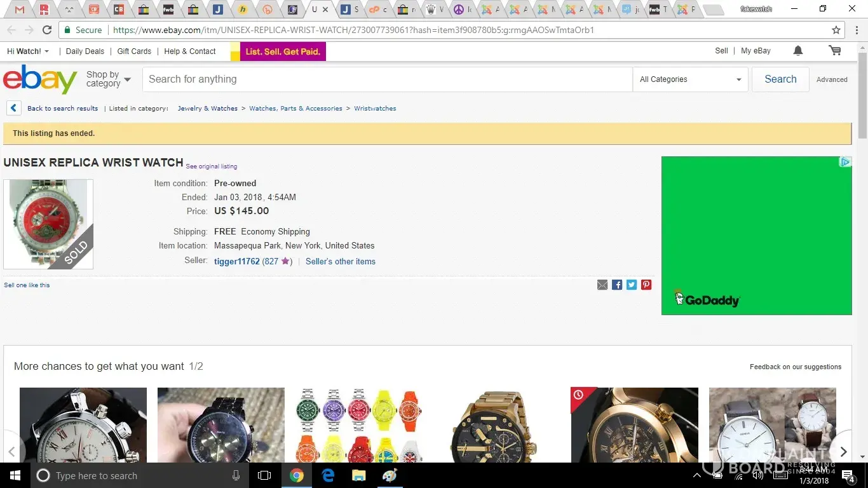Close the active eBay listing tab
The width and height of the screenshot is (868, 488).
tap(325, 10)
